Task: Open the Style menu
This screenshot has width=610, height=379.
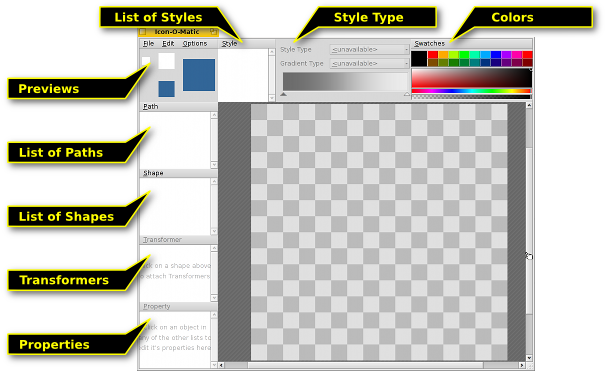Action: point(229,44)
